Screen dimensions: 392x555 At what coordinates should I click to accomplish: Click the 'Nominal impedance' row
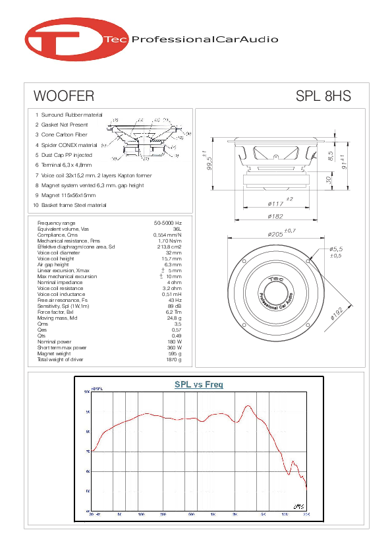click(109, 283)
